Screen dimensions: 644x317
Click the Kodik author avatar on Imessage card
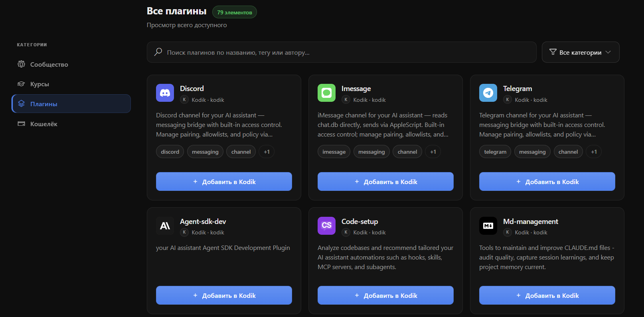coord(346,100)
